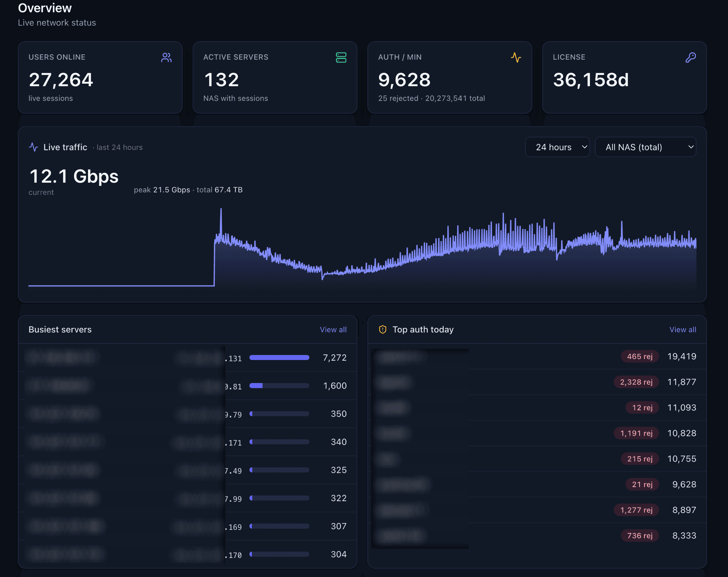Viewport: 728px width, 577px height.
Task: Click the shield icon beside Top auth today
Action: click(x=383, y=329)
